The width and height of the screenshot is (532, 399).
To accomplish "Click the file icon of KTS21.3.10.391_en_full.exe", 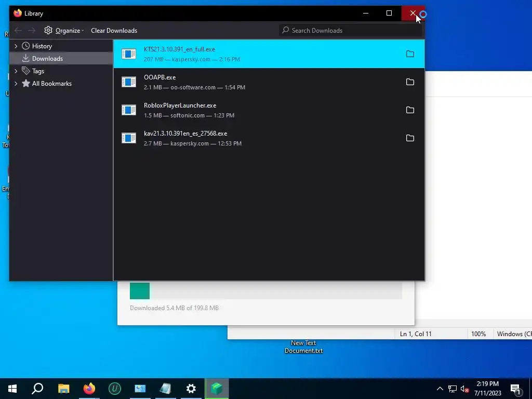I will [129, 54].
